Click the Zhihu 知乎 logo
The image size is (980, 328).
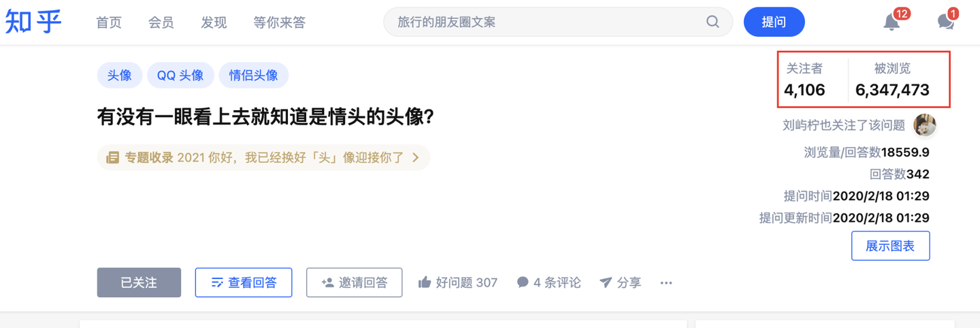point(33,22)
